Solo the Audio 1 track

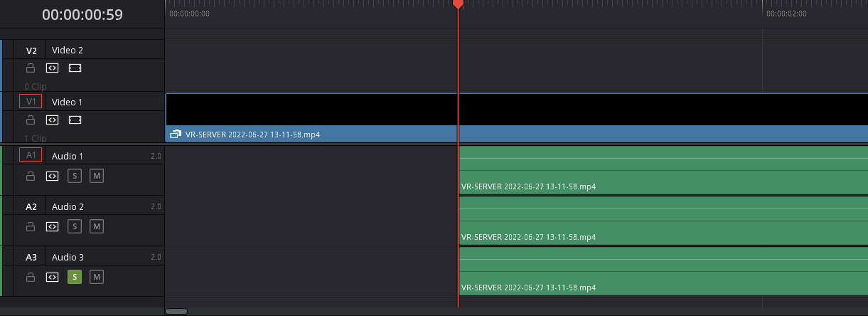(75, 176)
